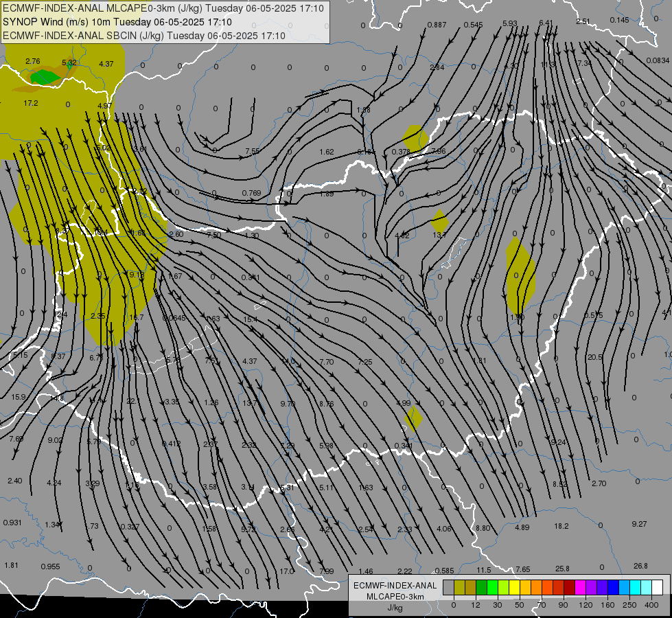This screenshot has height=618, width=672.
Task: Click the legend tick label '160'
Action: click(x=607, y=605)
